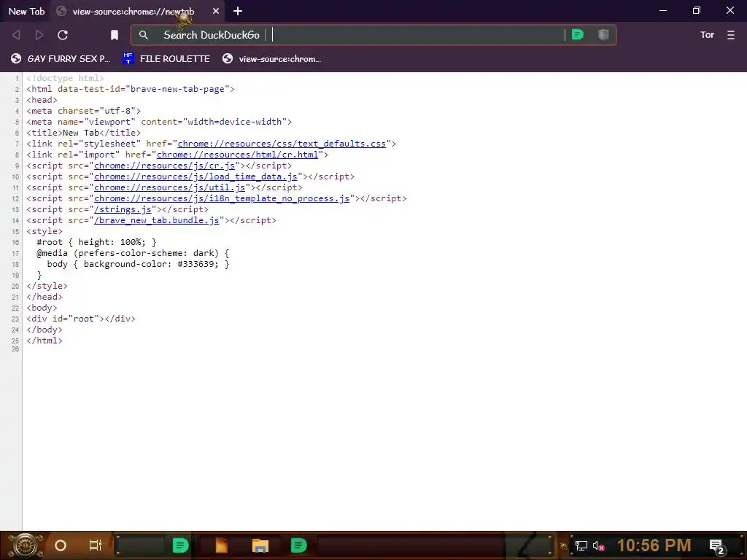Click the 'html data-test-id' source line
Viewport: 747px width, 560px height.
coord(131,89)
